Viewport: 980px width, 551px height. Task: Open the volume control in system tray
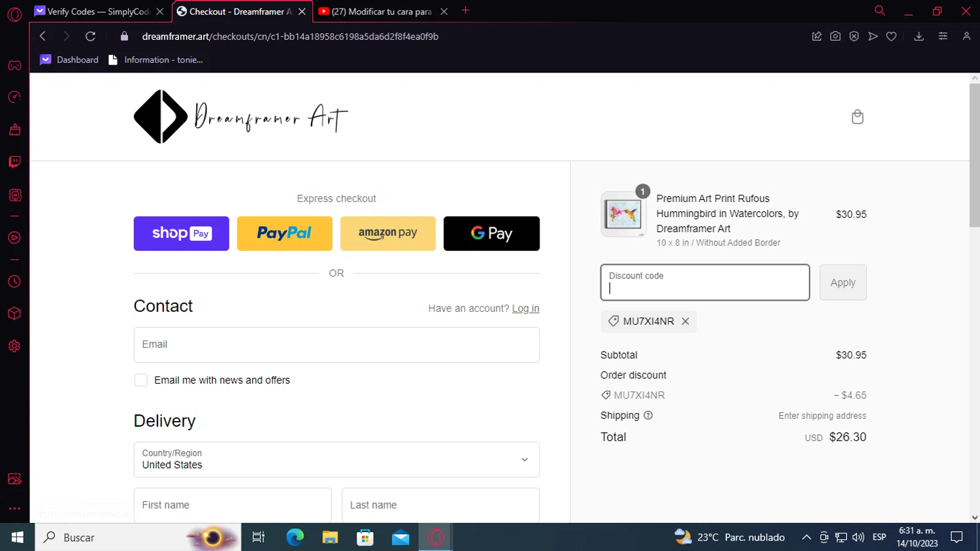858,537
